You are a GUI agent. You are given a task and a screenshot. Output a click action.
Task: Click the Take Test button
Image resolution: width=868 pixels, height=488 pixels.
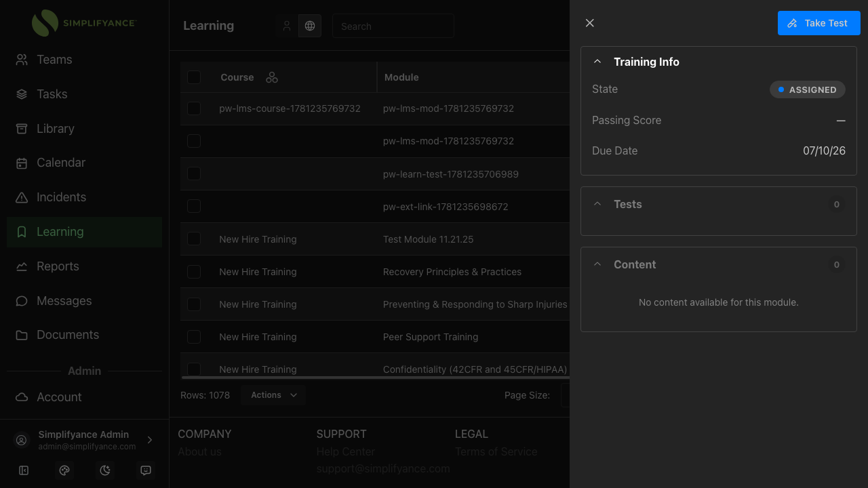818,23
